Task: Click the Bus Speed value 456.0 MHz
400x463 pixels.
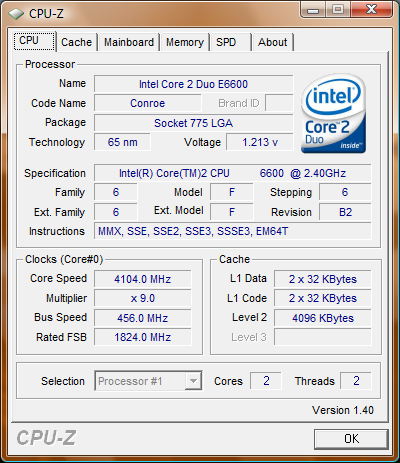Action: point(143,318)
